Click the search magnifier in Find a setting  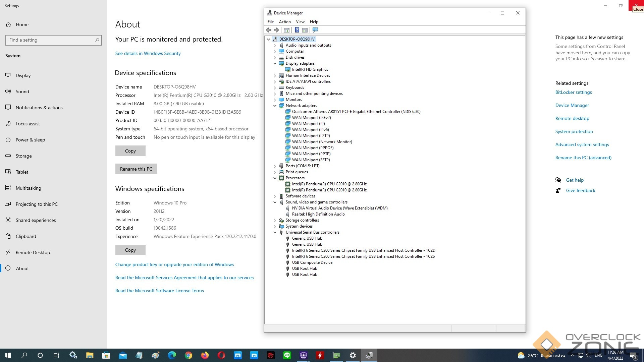97,40
